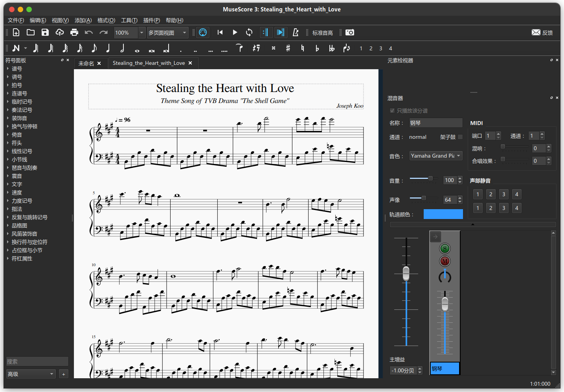The width and height of the screenshot is (564, 392).
Task: Select the whole note duration
Action: point(137,50)
